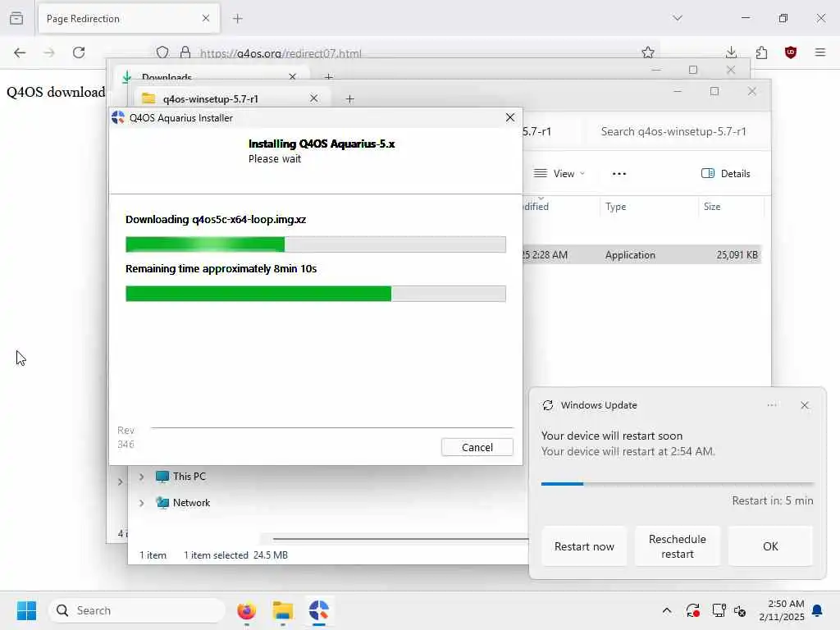Cancel the Q4OS installation
This screenshot has width=840, height=630.
tap(477, 447)
